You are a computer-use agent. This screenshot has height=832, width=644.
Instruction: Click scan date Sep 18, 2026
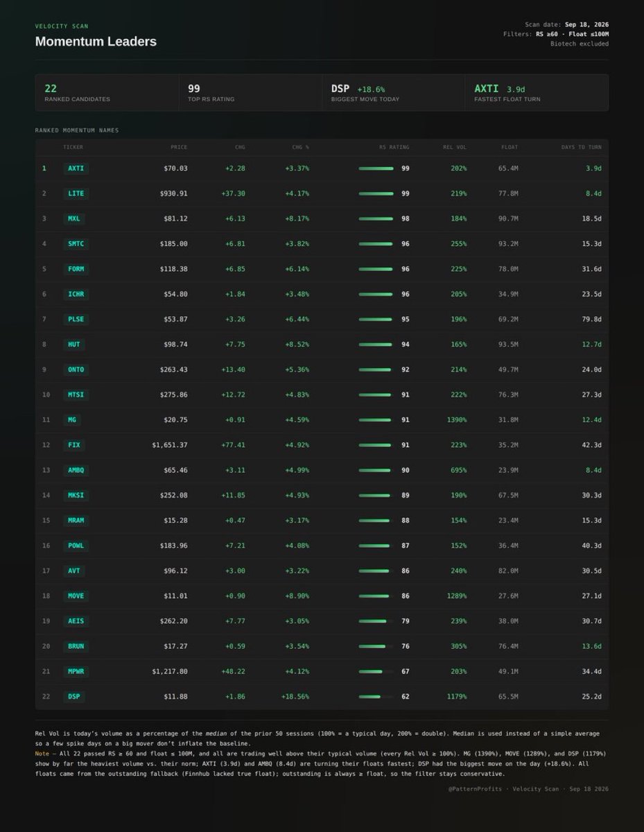586,24
